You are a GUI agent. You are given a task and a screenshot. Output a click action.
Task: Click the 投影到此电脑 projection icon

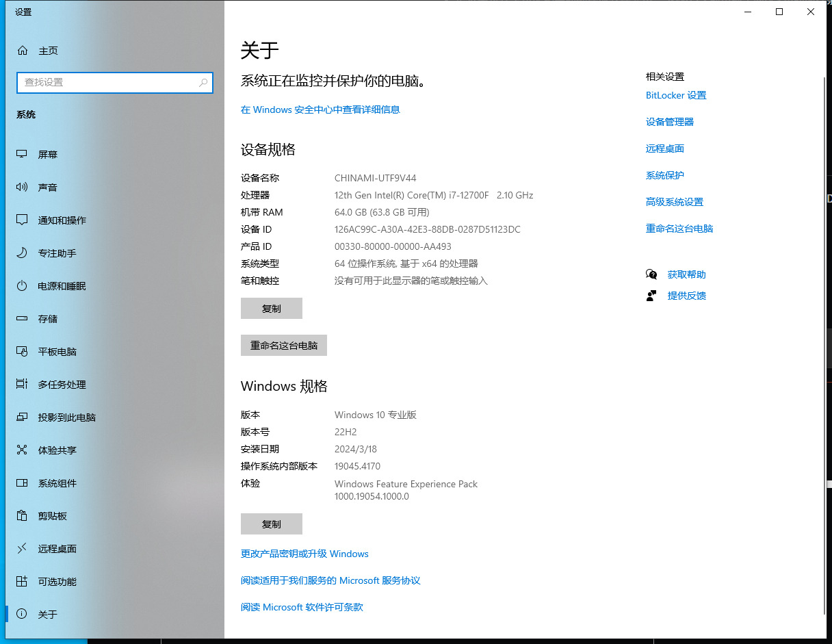pos(22,417)
